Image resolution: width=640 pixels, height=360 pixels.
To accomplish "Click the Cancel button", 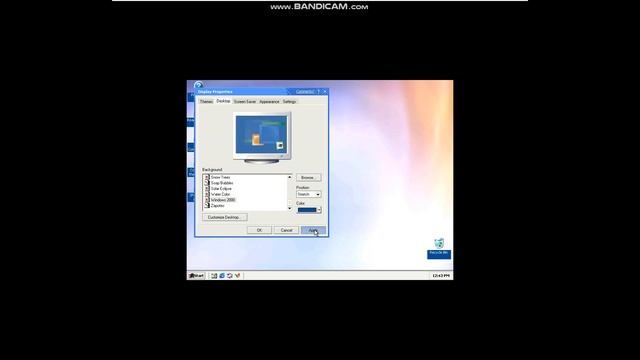I will pos(286,230).
